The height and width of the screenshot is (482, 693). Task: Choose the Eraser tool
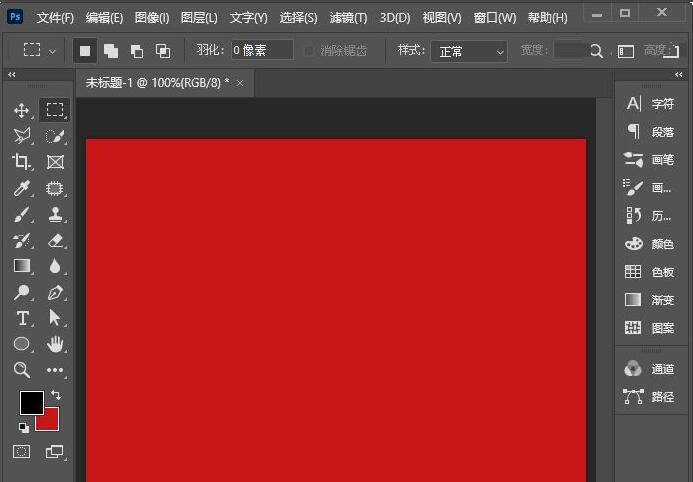55,240
